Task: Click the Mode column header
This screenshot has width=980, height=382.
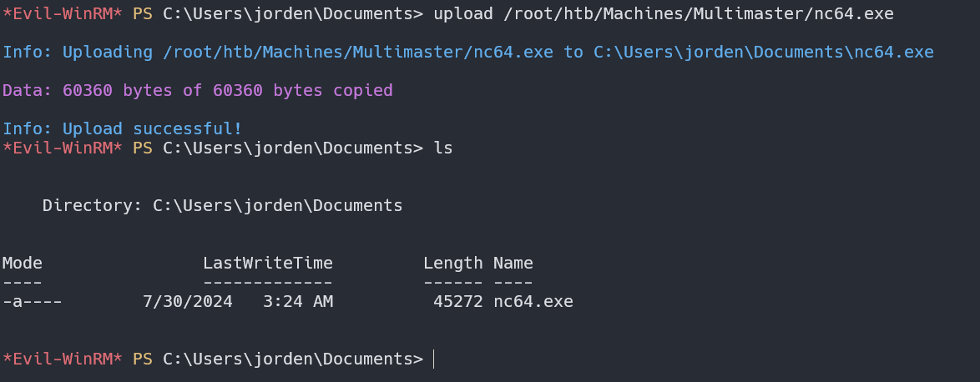Action: pos(23,263)
